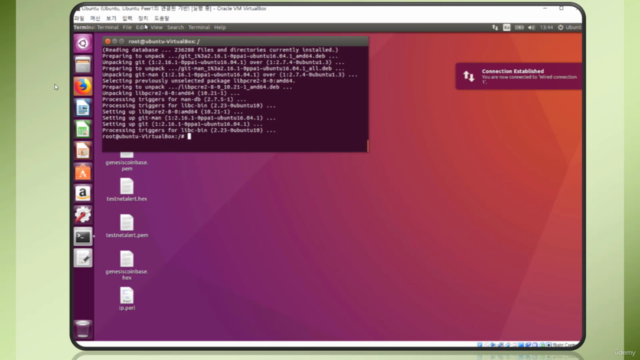Open System Settings gear-wrench icon
Screen dimensions: 640x360
coord(83,215)
